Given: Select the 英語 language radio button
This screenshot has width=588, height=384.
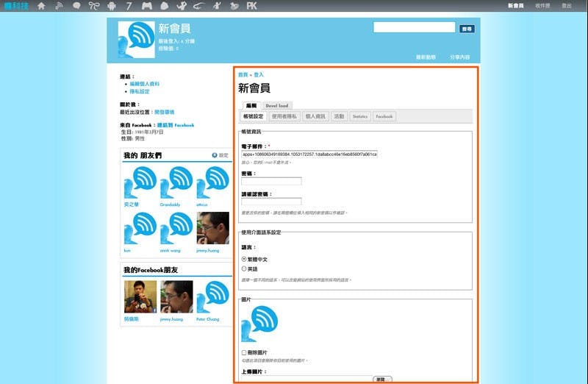Looking at the screenshot, I should pos(244,269).
